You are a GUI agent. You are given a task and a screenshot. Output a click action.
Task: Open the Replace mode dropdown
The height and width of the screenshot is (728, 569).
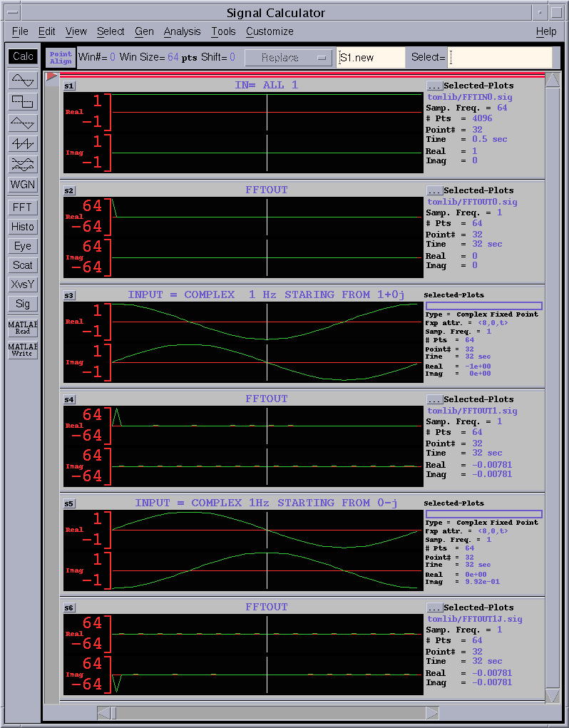tap(289, 58)
